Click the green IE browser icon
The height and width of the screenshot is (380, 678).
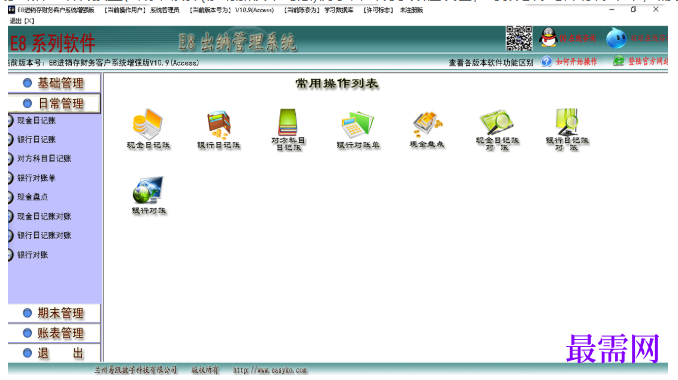point(619,61)
